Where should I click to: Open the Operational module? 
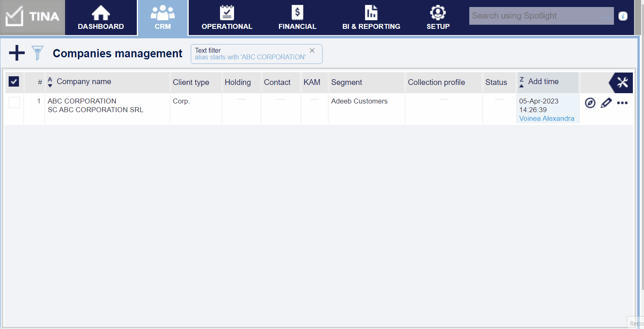pyautogui.click(x=227, y=18)
